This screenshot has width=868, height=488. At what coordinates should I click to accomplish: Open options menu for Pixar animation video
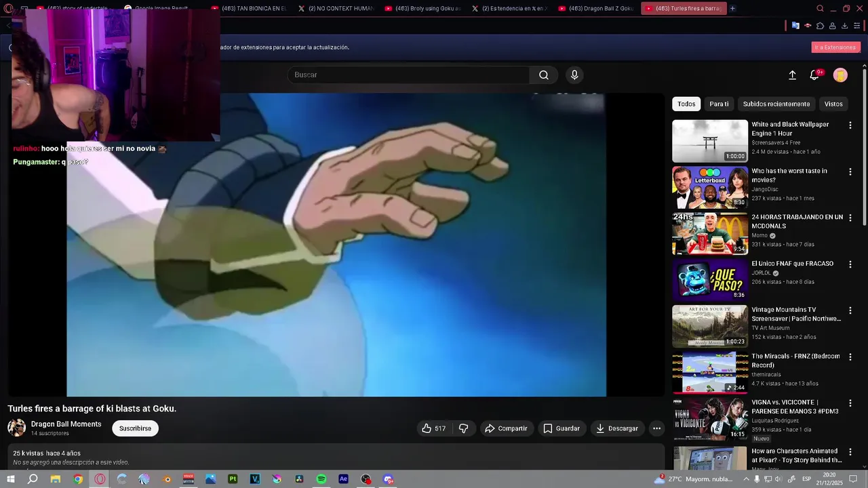point(850,452)
